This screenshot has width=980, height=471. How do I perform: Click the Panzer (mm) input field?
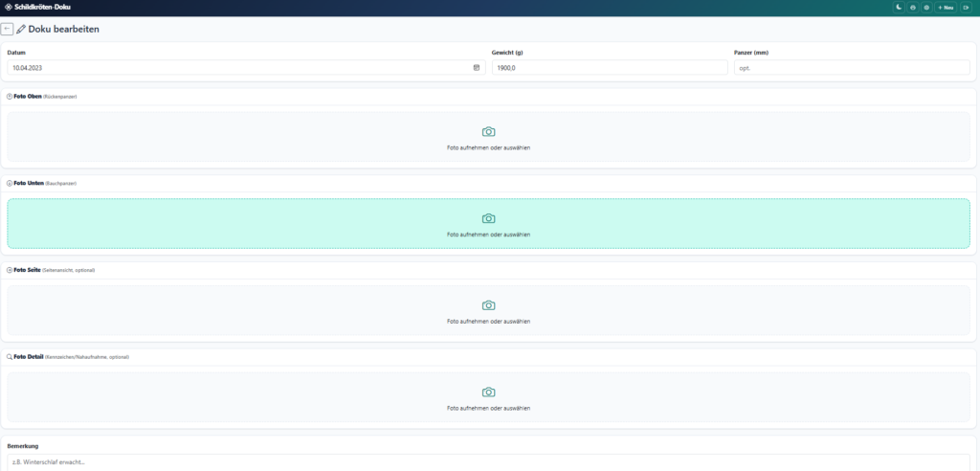coord(852,68)
